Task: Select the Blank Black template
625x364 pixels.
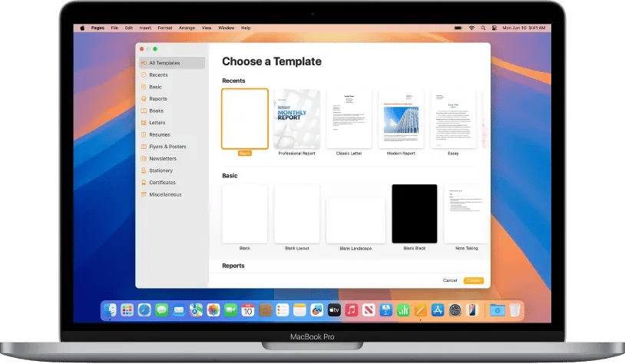Action: (415, 213)
